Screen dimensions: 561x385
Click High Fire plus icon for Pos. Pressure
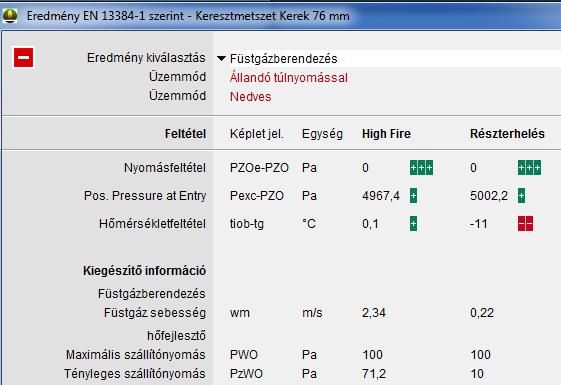point(413,195)
